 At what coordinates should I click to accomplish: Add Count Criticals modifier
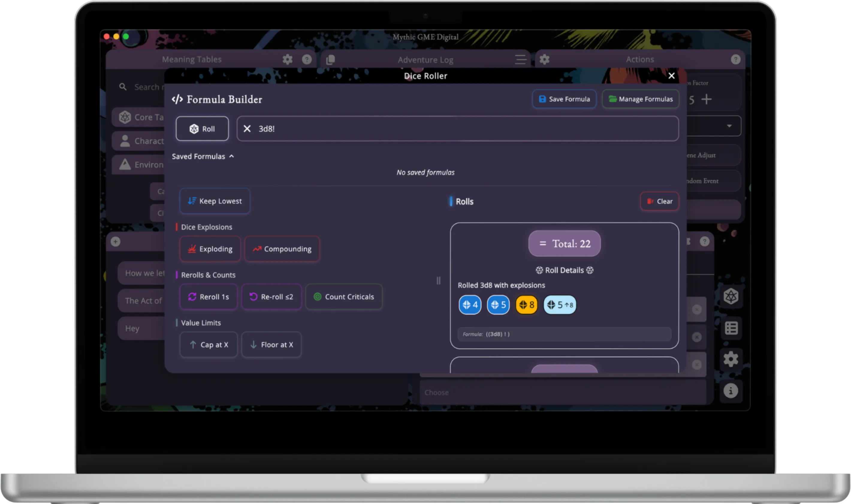[344, 297]
